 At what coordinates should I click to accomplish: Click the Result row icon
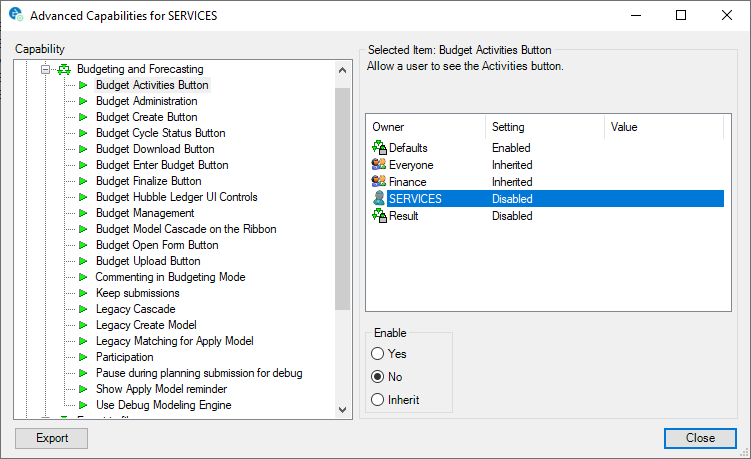[x=379, y=216]
